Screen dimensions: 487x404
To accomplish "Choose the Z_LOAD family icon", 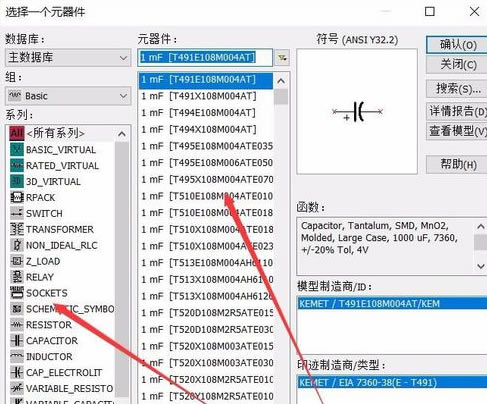I will pyautogui.click(x=17, y=261).
